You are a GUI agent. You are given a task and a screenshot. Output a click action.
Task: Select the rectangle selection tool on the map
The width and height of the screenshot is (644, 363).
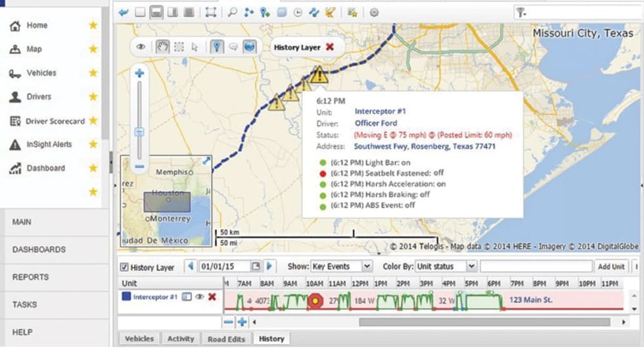[178, 47]
